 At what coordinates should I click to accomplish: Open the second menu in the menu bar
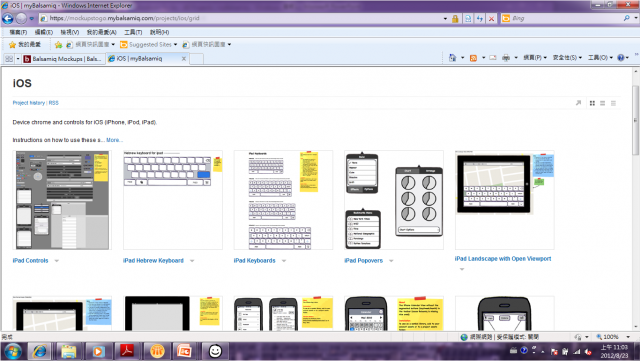pyautogui.click(x=44, y=32)
